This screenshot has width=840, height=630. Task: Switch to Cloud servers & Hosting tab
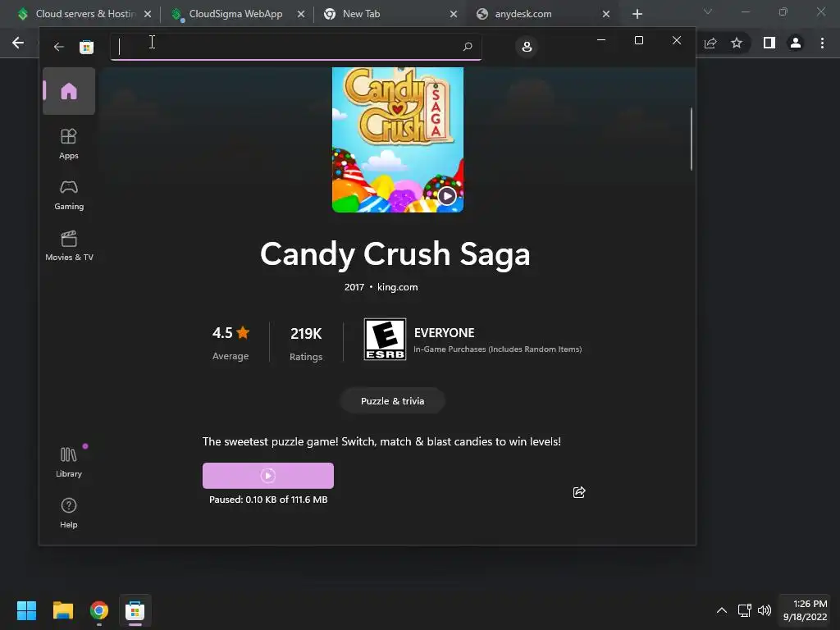click(84, 14)
